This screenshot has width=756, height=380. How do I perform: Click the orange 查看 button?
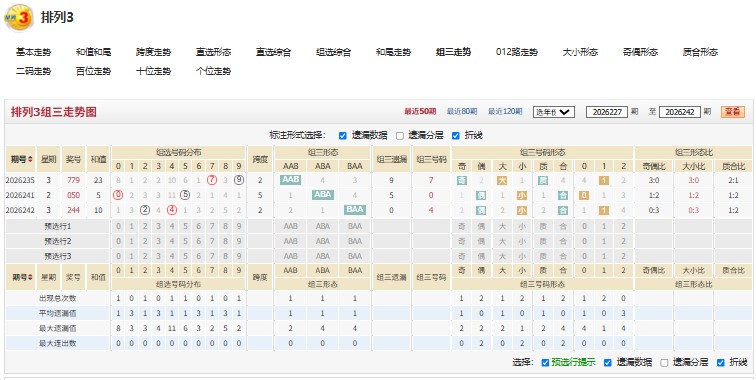click(x=732, y=112)
